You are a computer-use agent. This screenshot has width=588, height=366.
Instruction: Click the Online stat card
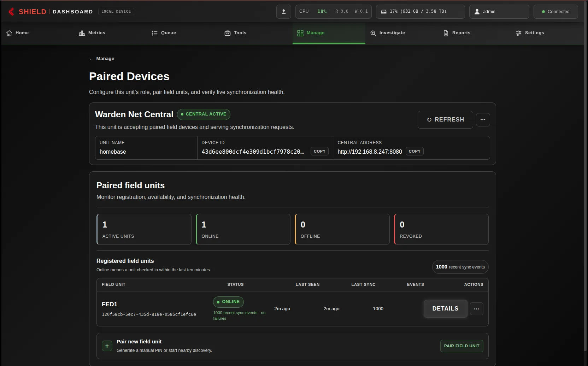pyautogui.click(x=243, y=229)
